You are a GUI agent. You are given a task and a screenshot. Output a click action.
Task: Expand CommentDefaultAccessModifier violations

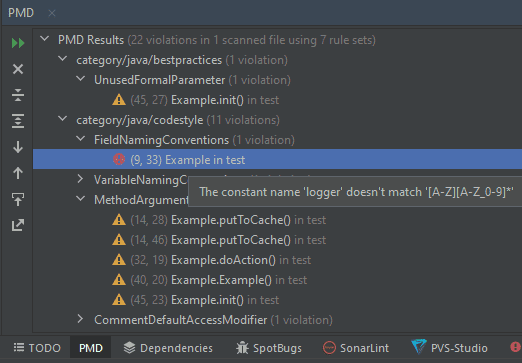[x=80, y=319]
